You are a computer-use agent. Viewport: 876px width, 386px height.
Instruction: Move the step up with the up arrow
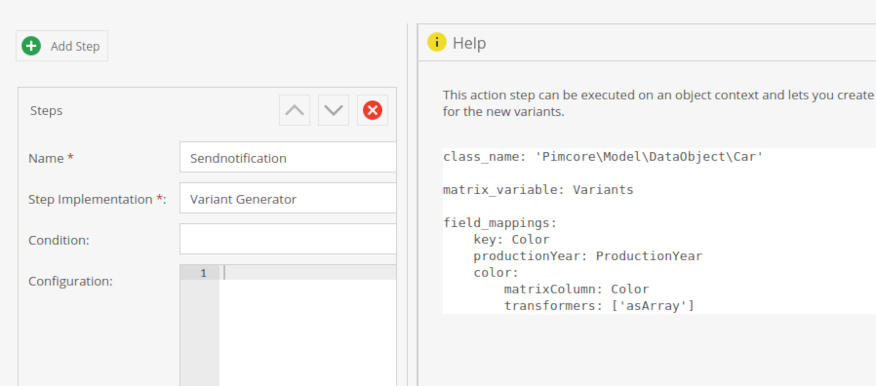294,110
